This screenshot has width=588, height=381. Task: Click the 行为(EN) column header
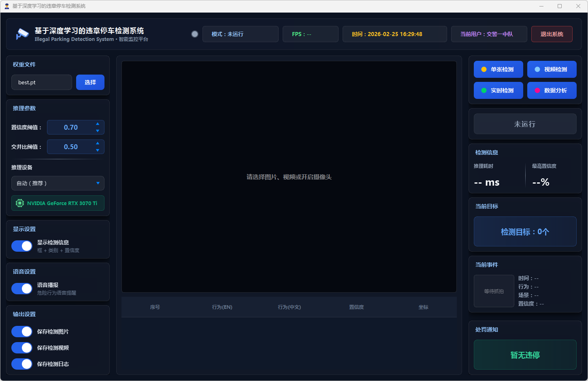pos(222,307)
